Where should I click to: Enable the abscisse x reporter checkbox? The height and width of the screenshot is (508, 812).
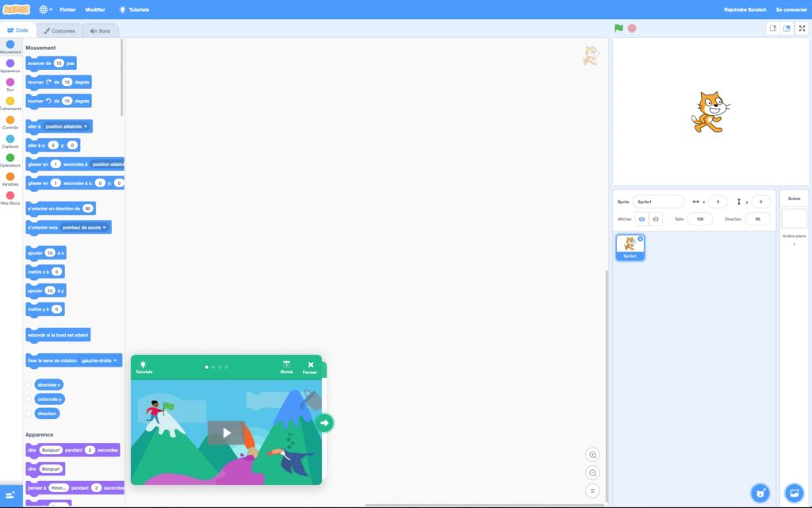click(29, 384)
